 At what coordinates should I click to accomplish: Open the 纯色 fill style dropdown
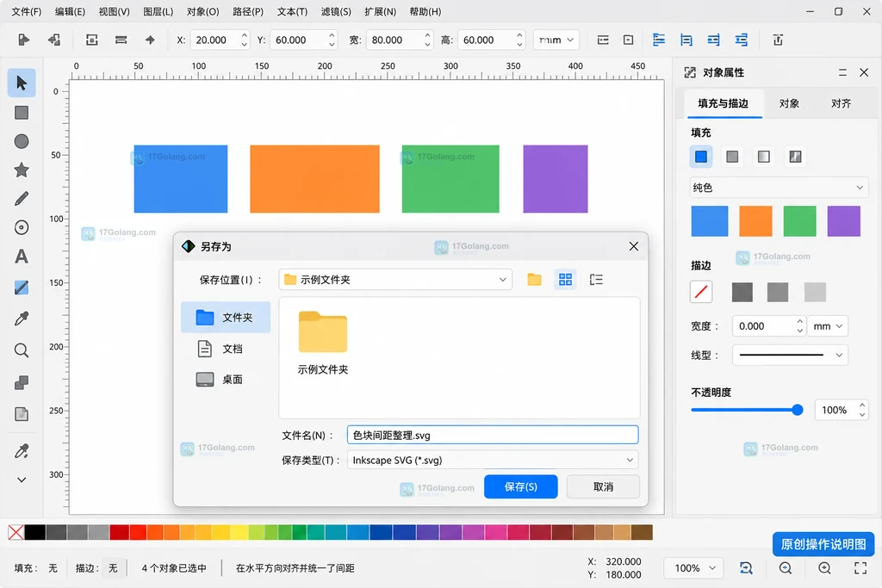pos(779,187)
